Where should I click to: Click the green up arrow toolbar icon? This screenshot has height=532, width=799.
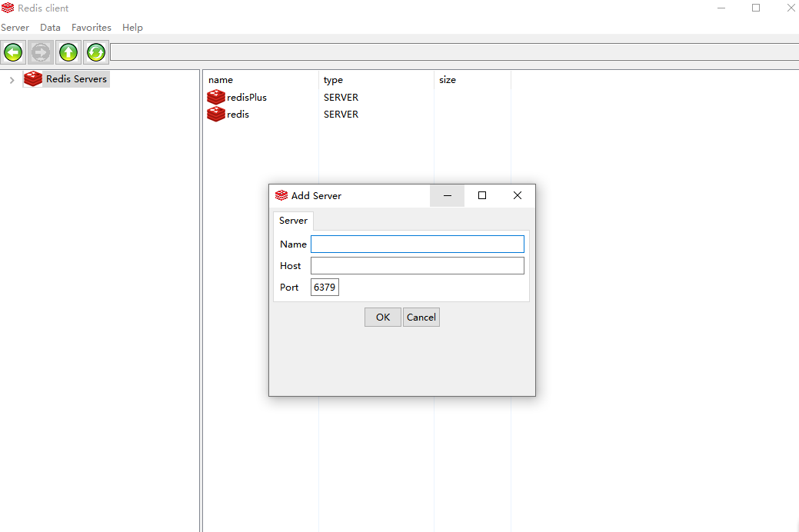tap(68, 52)
